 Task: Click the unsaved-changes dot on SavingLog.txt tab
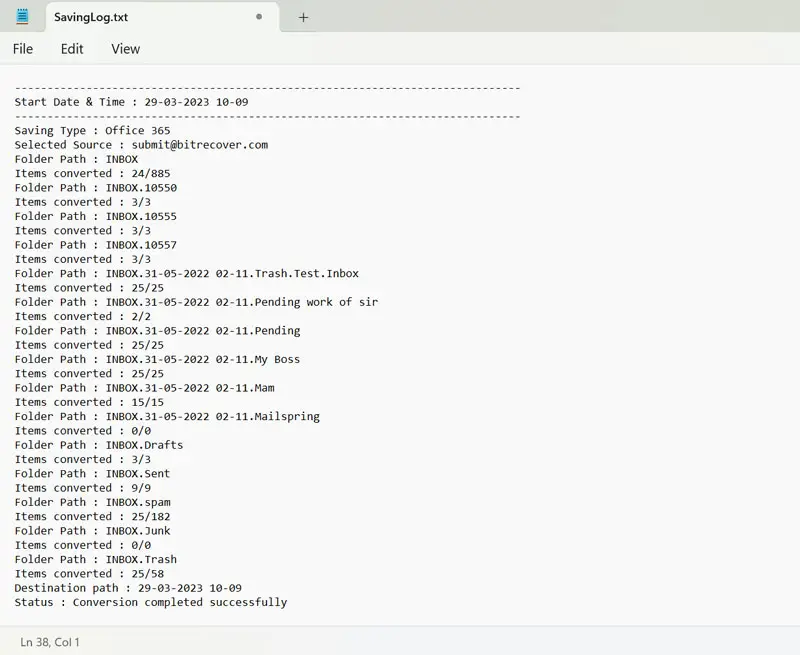point(259,17)
